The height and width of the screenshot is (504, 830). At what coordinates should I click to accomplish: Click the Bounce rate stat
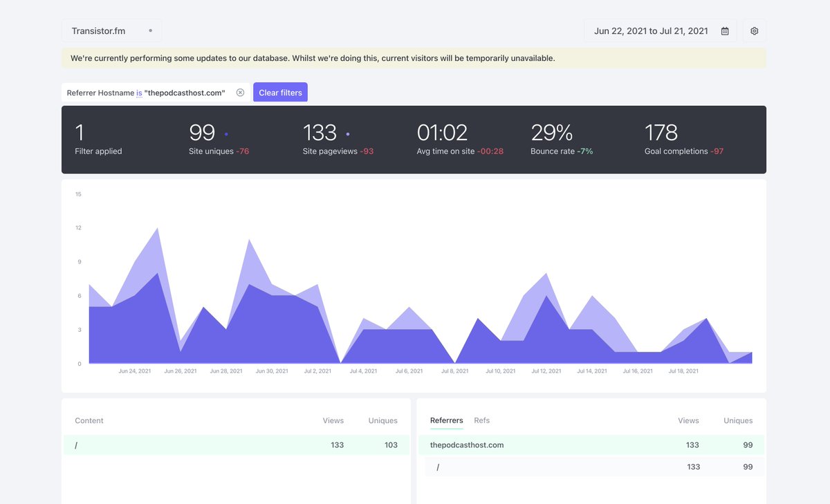pos(562,139)
